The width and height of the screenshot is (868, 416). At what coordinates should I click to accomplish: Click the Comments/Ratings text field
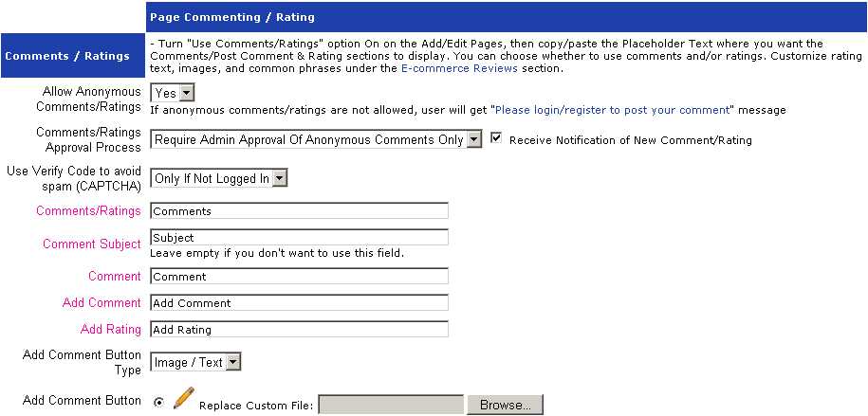pos(300,210)
